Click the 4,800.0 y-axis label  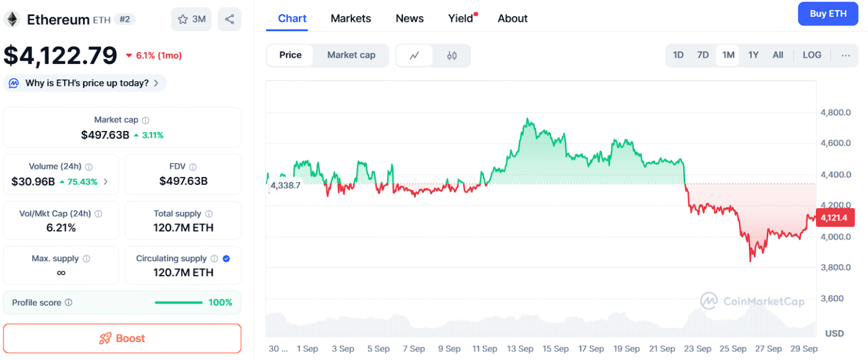tap(835, 112)
